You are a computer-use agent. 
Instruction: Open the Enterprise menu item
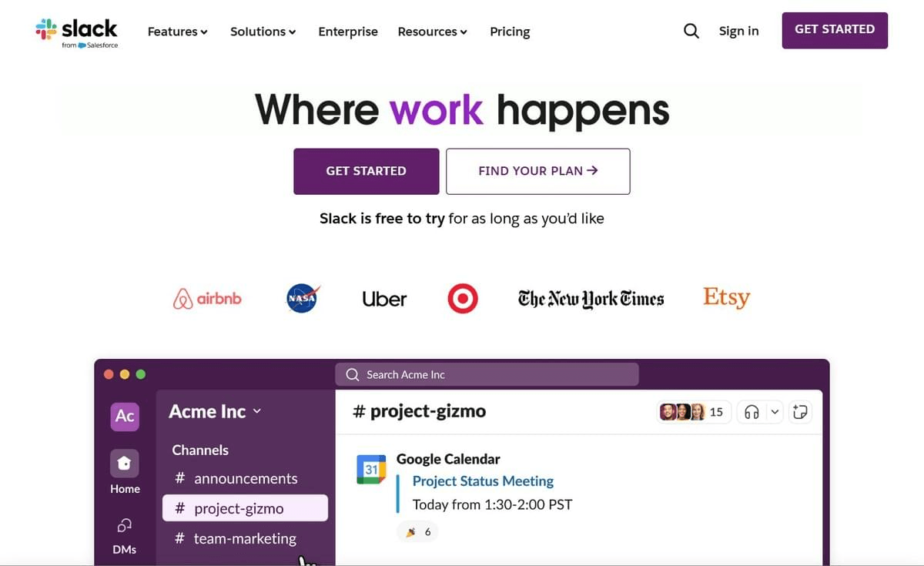click(x=348, y=32)
